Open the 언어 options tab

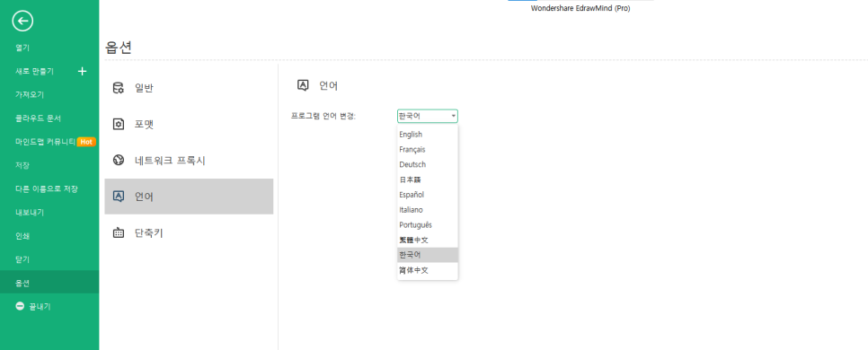point(189,197)
